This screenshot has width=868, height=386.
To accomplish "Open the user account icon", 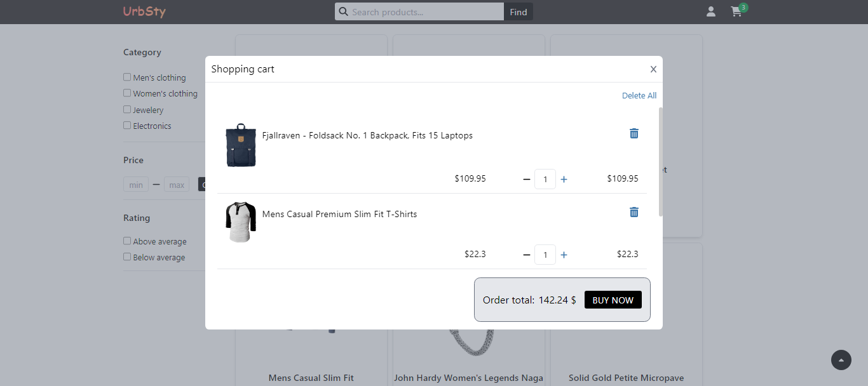I will tap(711, 11).
